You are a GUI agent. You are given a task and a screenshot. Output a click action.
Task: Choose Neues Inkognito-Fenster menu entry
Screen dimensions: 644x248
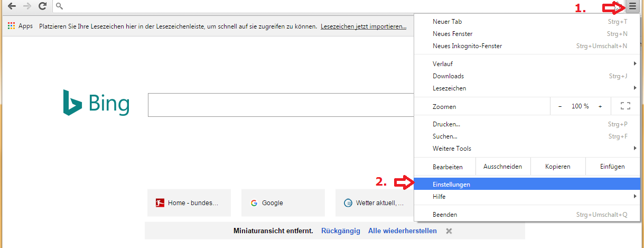point(467,46)
